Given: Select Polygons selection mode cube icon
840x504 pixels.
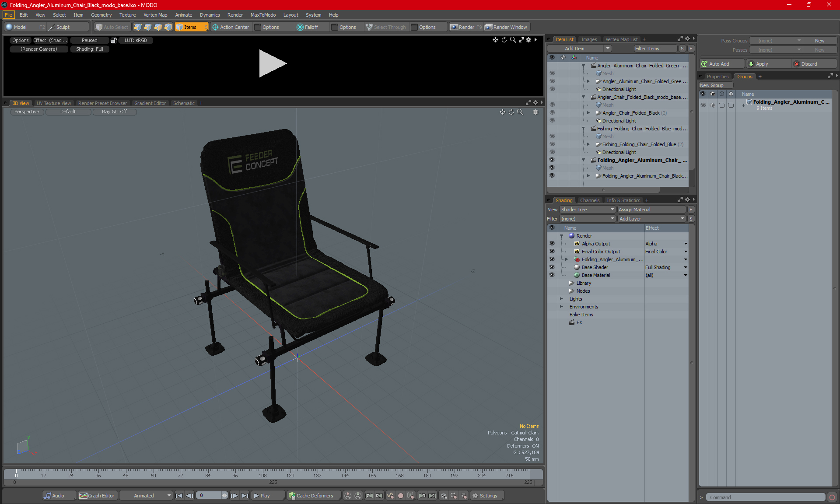Looking at the screenshot, I should [158, 27].
